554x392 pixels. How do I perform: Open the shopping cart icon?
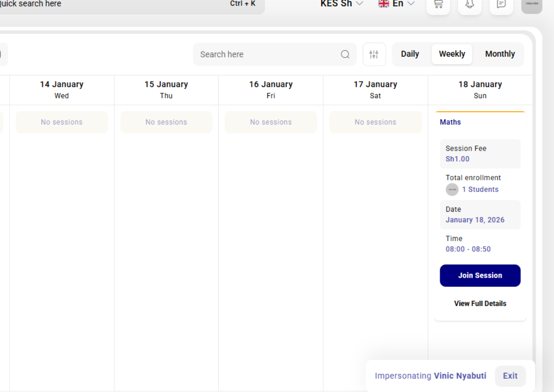pos(438,4)
